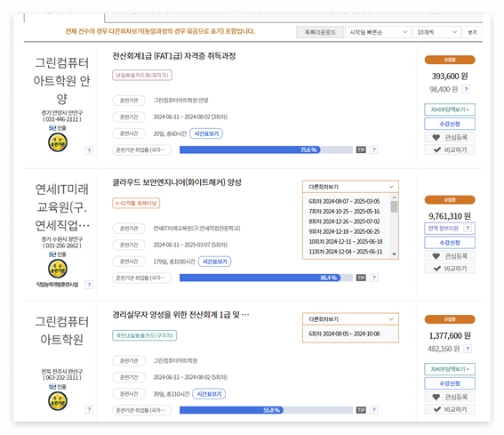
Task: Click the help icon beside 86.4% employment bar
Action: (x=374, y=278)
